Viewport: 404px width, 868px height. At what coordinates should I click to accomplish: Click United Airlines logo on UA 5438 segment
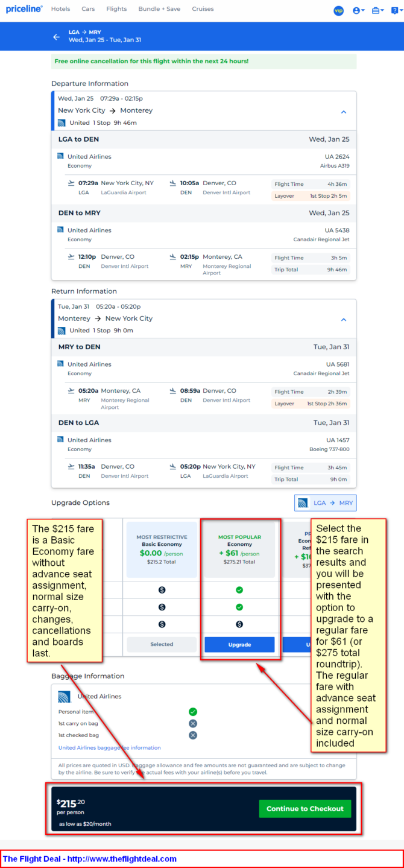coord(60,229)
